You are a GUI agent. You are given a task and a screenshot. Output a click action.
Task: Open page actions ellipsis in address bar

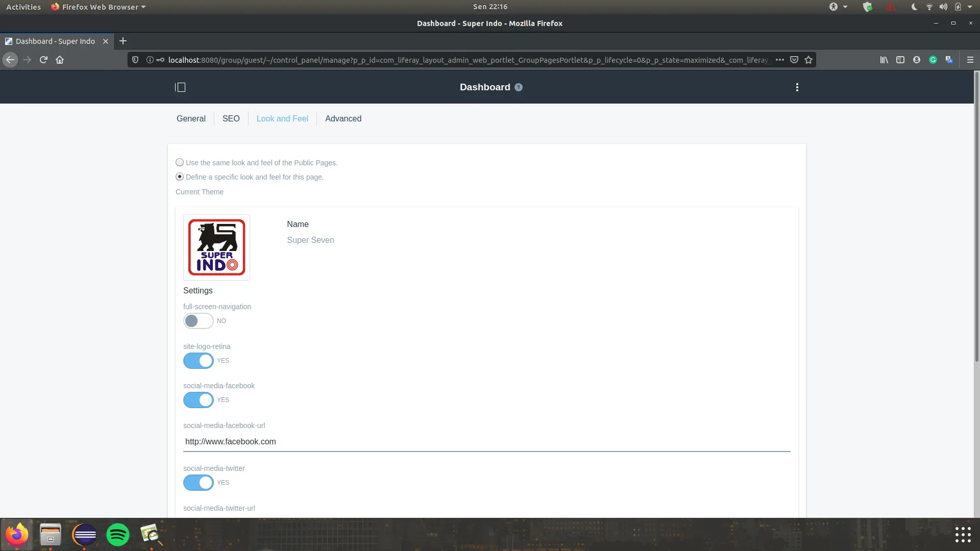[779, 60]
